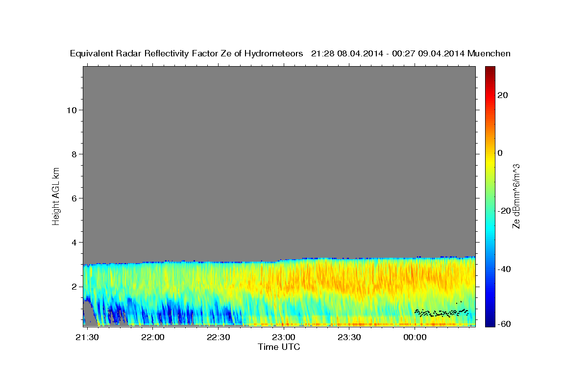The height and width of the screenshot is (392, 588).
Task: Click the height tick label 10
Action: (x=72, y=110)
